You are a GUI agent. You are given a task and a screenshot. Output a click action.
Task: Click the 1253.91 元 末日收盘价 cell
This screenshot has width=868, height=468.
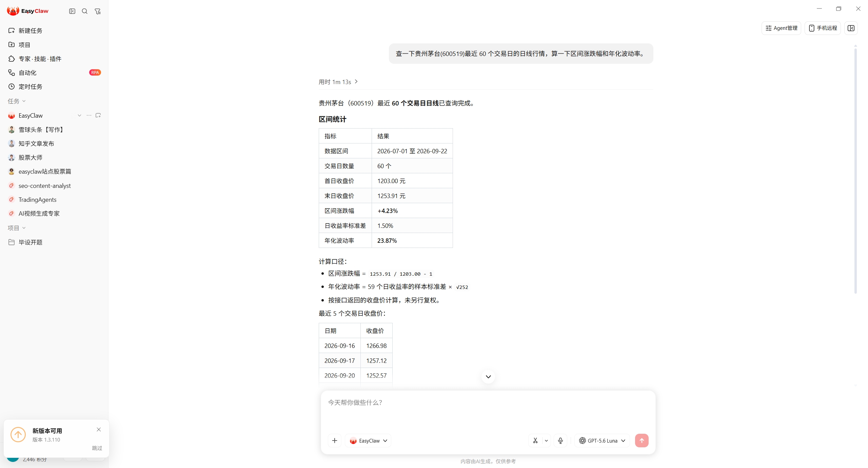pos(412,196)
